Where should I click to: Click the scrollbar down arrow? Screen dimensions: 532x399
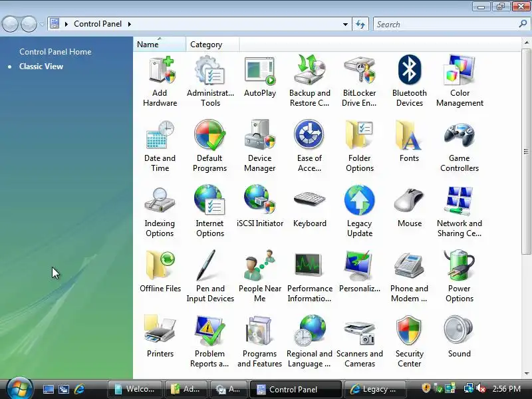coord(527,374)
